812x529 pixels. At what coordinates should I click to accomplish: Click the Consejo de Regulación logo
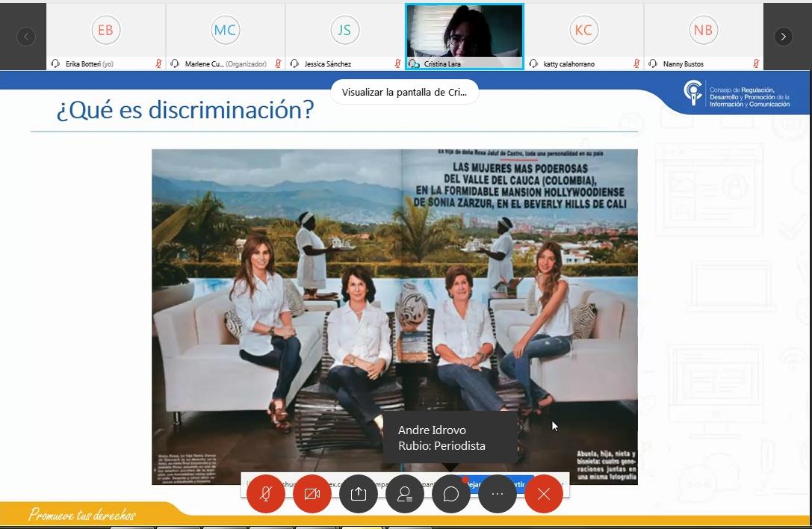737,94
